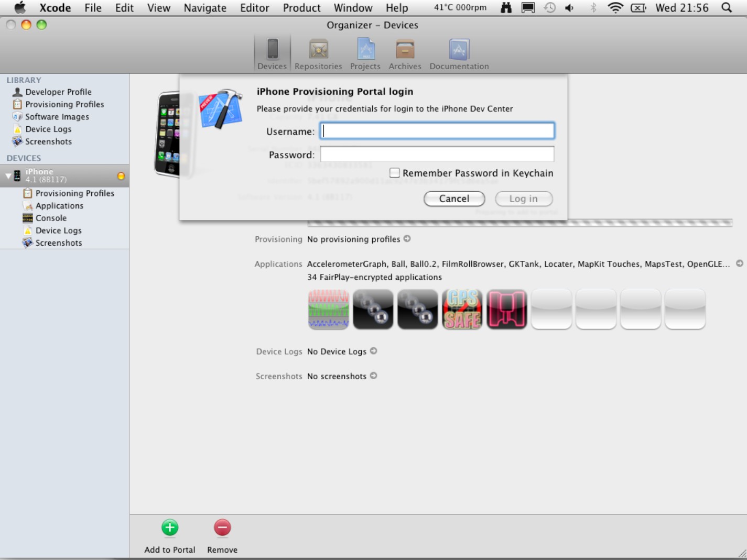The width and height of the screenshot is (747, 560).
Task: Click the orange status dot on iPhone row
Action: click(121, 175)
